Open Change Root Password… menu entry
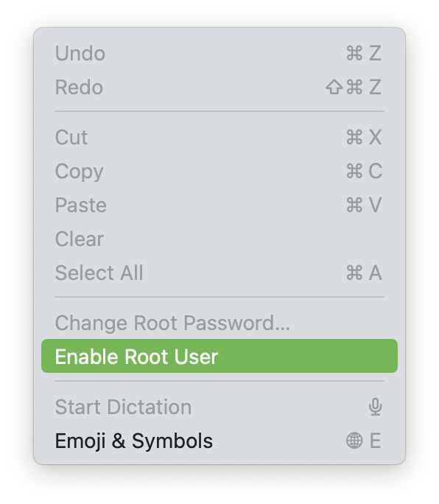439x504 pixels. coord(219,323)
